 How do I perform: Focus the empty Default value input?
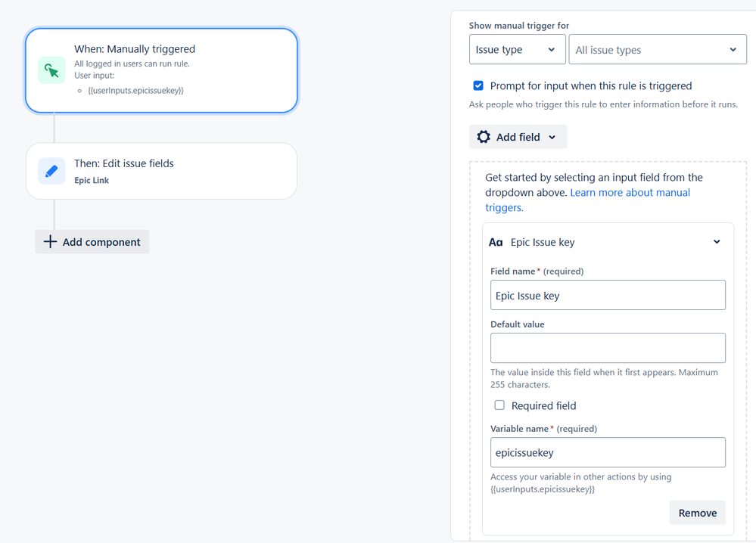(x=608, y=348)
